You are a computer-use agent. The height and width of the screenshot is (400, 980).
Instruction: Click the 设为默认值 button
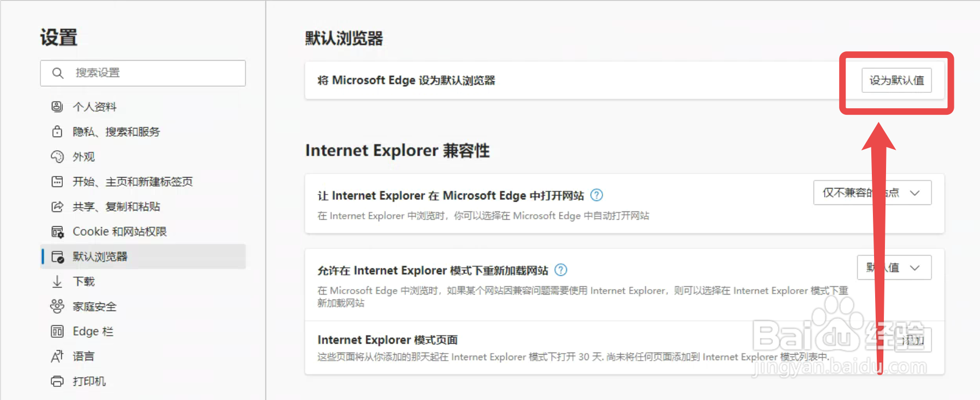pos(896,80)
